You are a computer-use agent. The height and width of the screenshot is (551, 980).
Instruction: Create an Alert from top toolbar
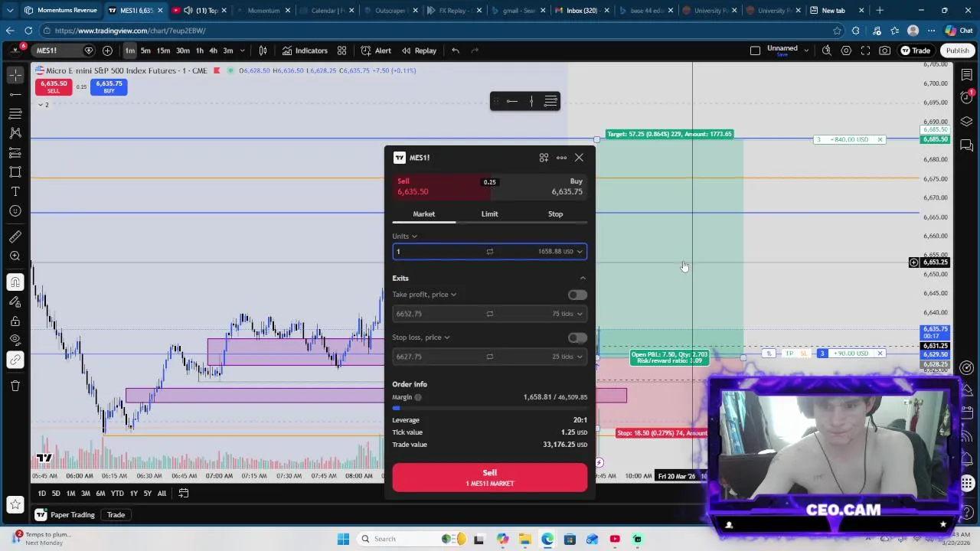pos(376,51)
